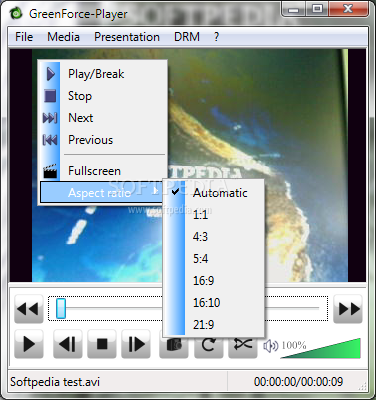Choose Stop in the Media menu
The image size is (376, 400).
[103, 96]
